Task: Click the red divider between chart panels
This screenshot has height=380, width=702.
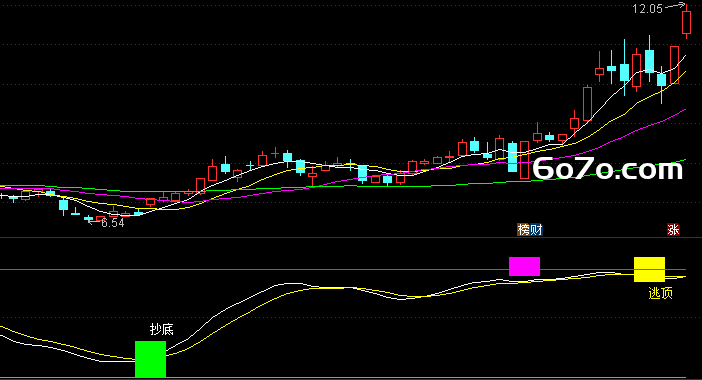Action: click(x=351, y=238)
